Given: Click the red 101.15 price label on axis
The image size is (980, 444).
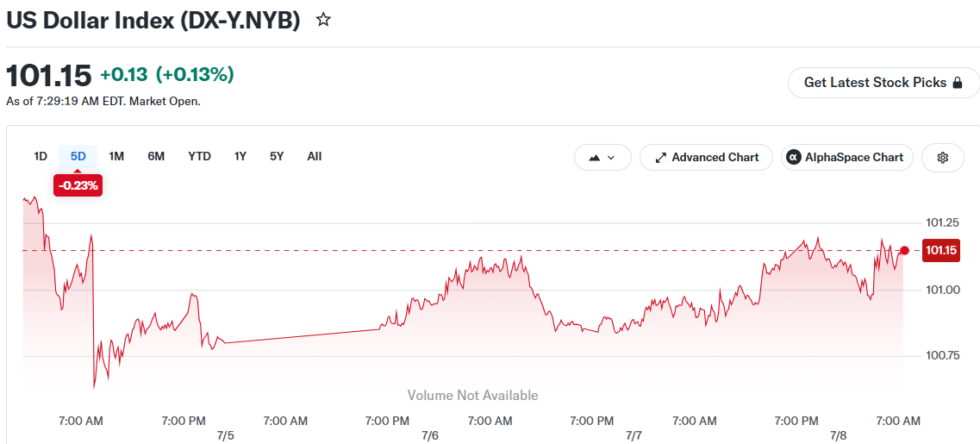Looking at the screenshot, I should point(941,251).
